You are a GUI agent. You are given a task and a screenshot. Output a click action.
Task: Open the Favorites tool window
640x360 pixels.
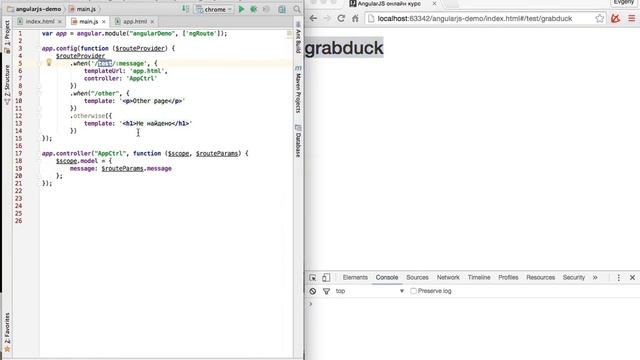click(x=7, y=332)
